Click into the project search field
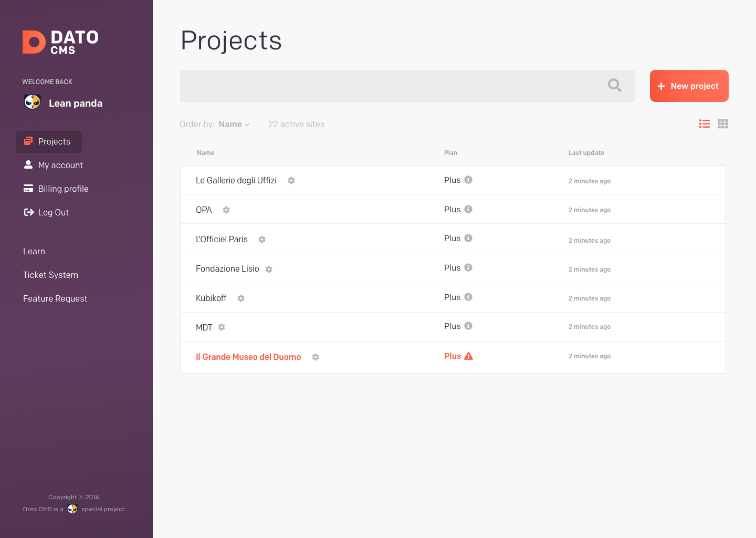 tap(407, 86)
